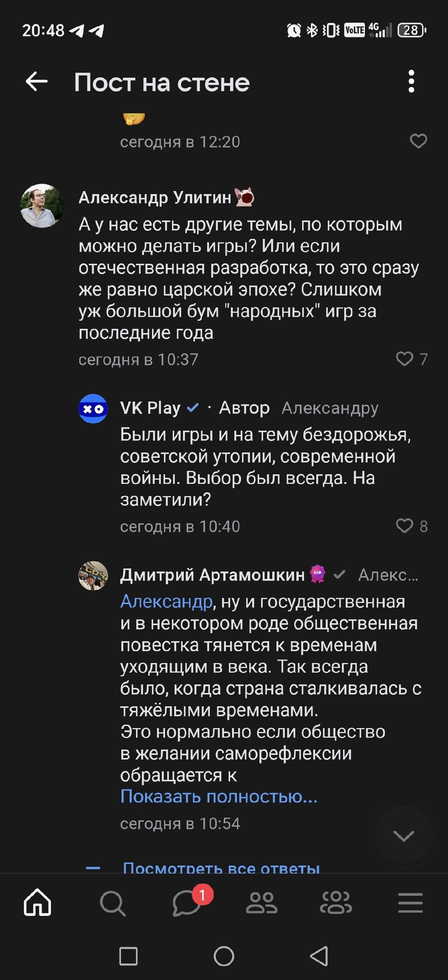This screenshot has width=448, height=980.
Task: Open Дмитрий Артамошкин's avatar
Action: point(93,575)
